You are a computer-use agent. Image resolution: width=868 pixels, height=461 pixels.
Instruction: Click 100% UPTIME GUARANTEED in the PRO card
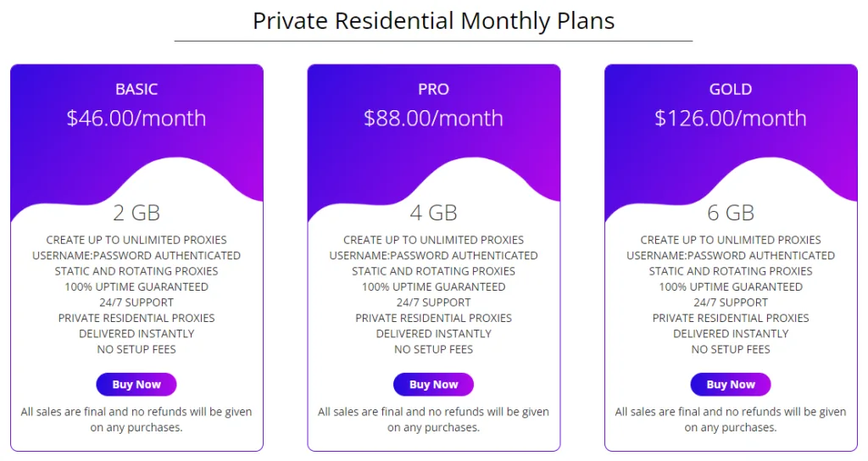(433, 286)
